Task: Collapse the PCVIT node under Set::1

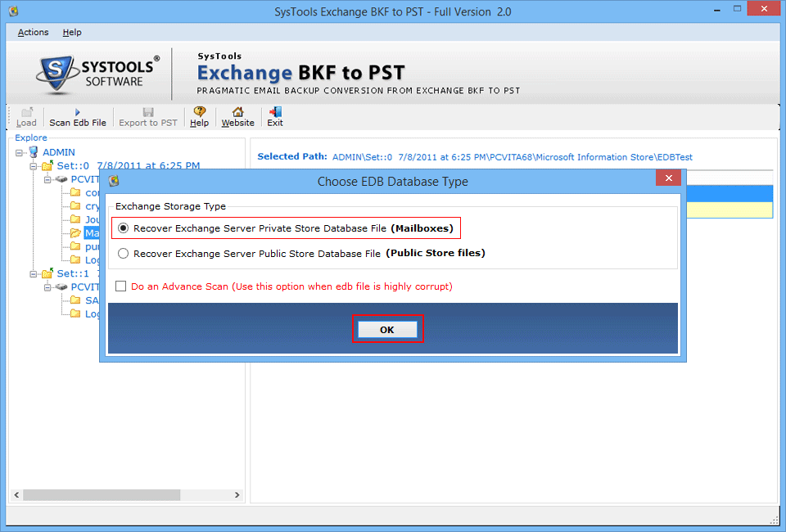Action: 47,287
